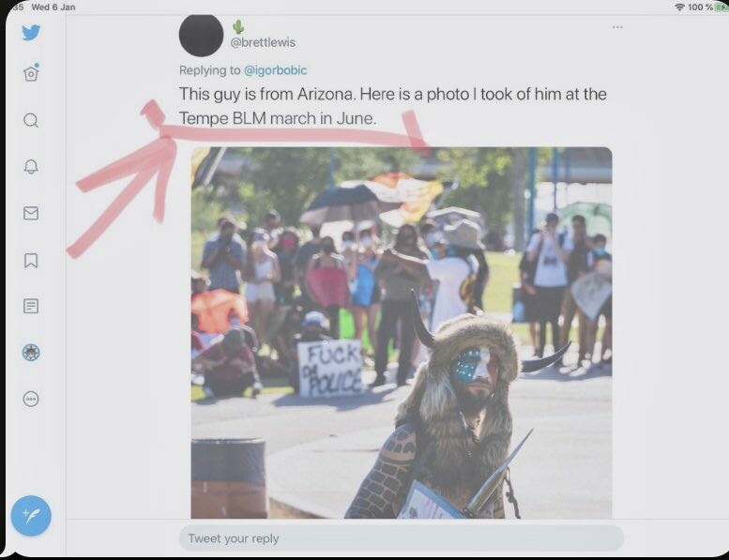Open the Explore search icon
This screenshot has height=560, width=729.
pyautogui.click(x=31, y=120)
